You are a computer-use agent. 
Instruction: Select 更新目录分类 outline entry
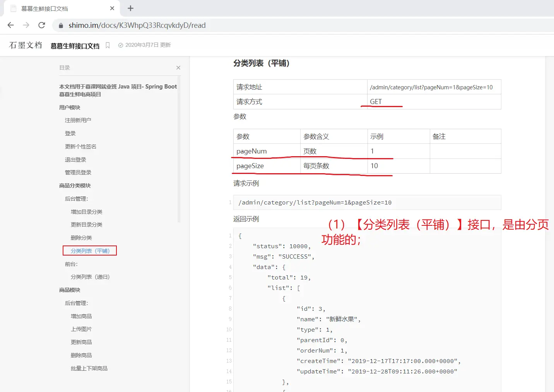point(87,225)
